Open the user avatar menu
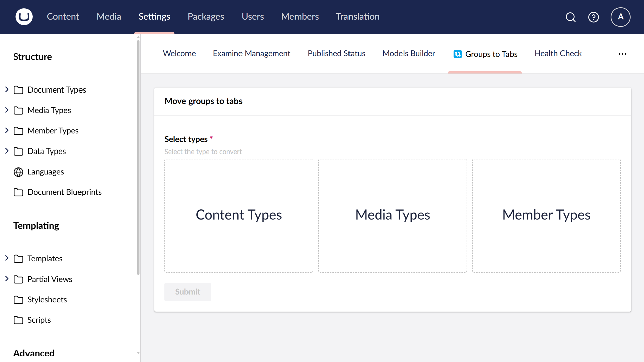This screenshot has height=362, width=644. click(x=620, y=17)
